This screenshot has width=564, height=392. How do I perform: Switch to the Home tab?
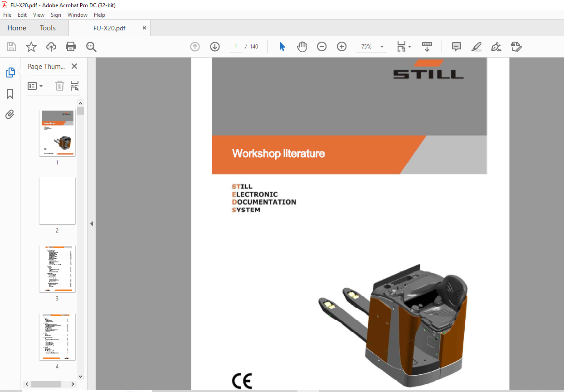[x=17, y=28]
